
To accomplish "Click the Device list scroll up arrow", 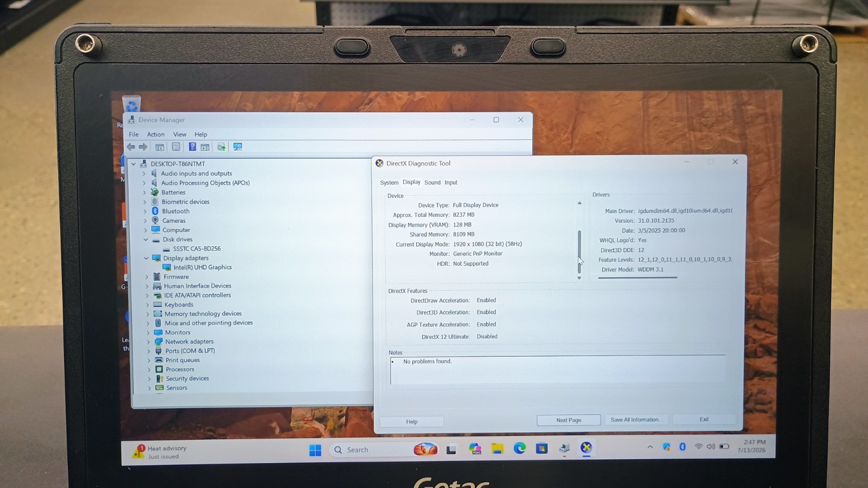I will click(x=579, y=203).
